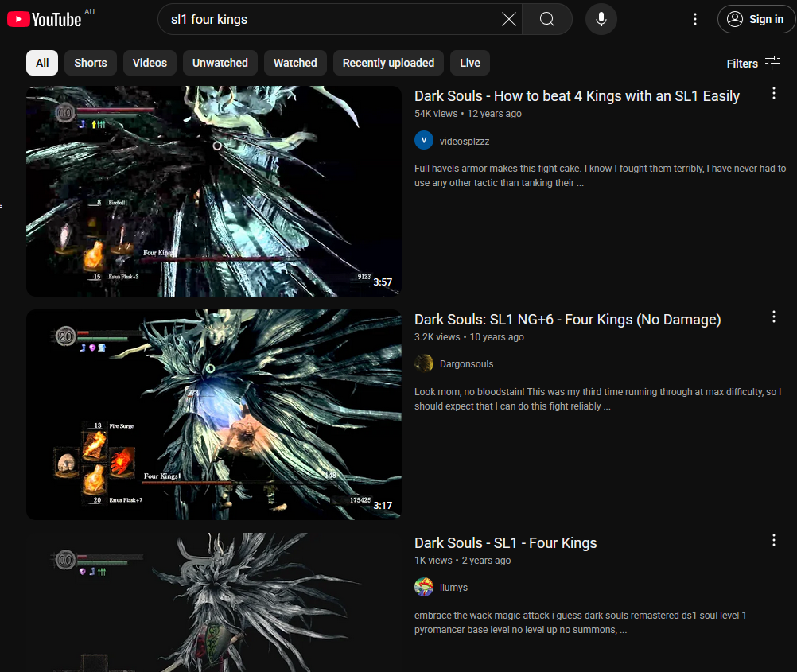This screenshot has width=797, height=672.
Task: Click description 'Full havels armor makes this fight cake'
Action: click(x=601, y=176)
